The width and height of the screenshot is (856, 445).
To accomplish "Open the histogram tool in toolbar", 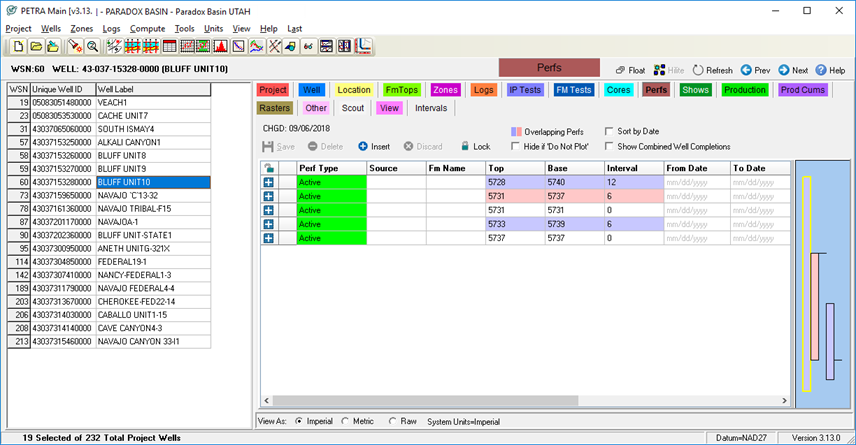I will point(221,47).
